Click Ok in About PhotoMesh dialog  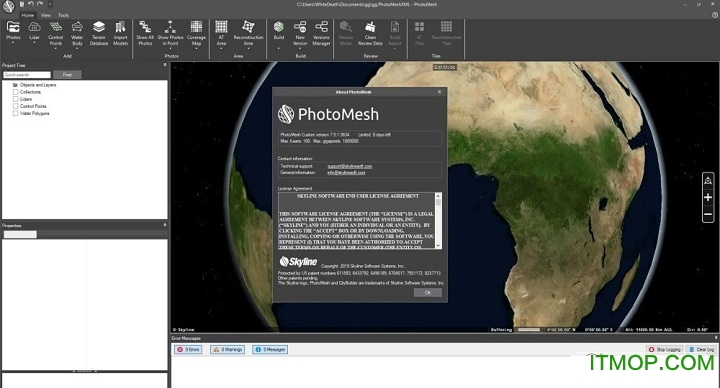pyautogui.click(x=428, y=292)
